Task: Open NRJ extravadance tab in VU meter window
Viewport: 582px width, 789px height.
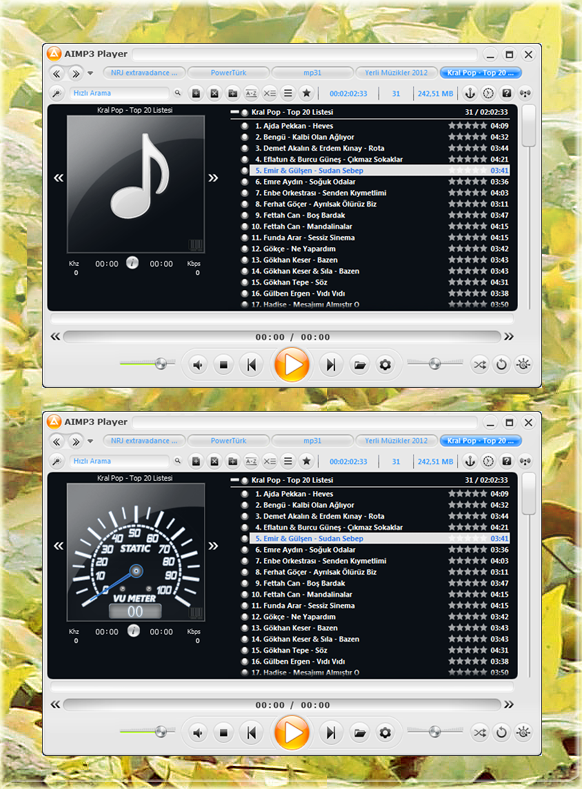Action: click(x=144, y=441)
